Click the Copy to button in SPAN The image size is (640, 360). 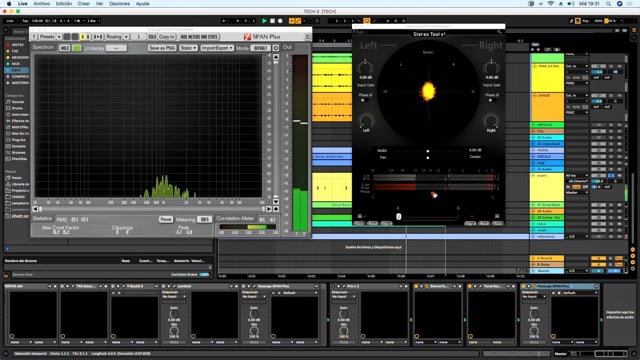tap(167, 37)
